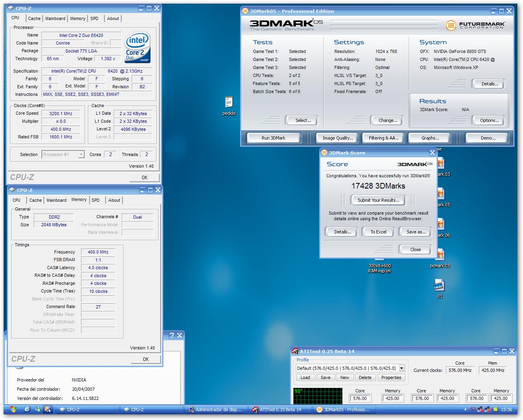
Task: Click the Futuremark Corporation logo in 3DMark05
Action: [476, 25]
